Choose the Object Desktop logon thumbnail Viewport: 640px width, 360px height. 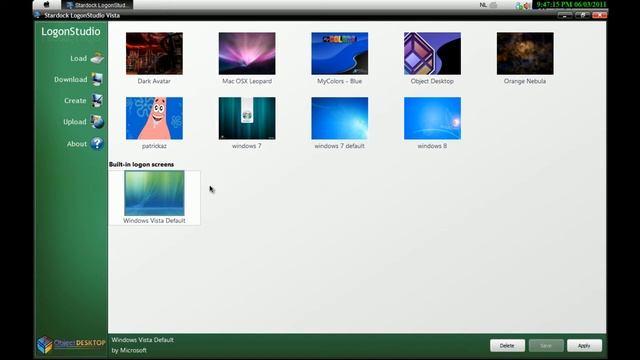point(432,53)
